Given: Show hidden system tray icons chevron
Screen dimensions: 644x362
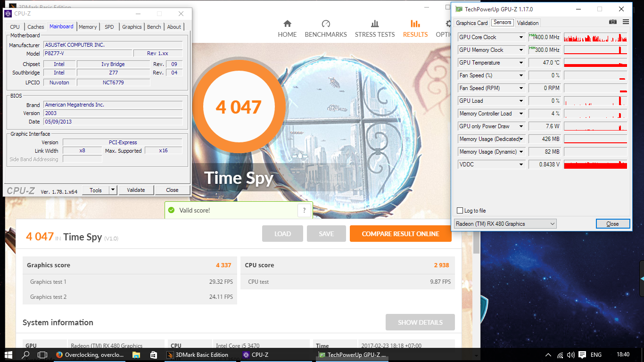Looking at the screenshot, I should coord(548,355).
